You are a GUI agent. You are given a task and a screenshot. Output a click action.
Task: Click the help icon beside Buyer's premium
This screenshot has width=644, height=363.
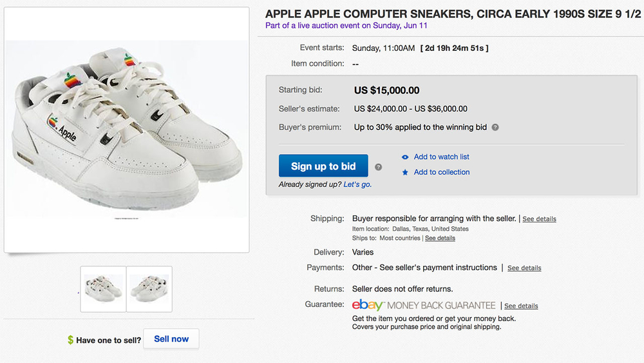[495, 128]
